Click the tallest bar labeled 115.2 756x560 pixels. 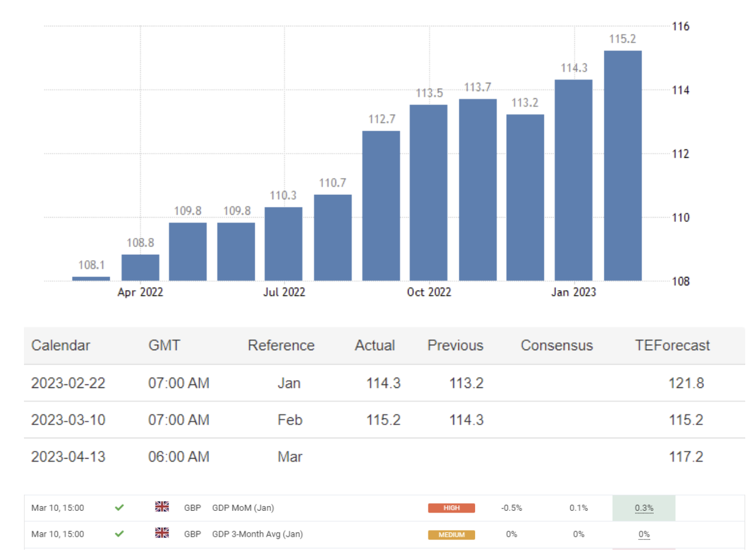[622, 165]
